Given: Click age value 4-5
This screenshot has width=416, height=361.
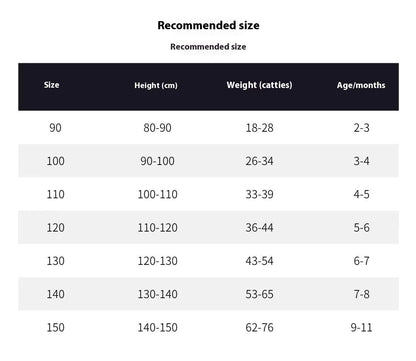Looking at the screenshot, I should pyautogui.click(x=361, y=194).
